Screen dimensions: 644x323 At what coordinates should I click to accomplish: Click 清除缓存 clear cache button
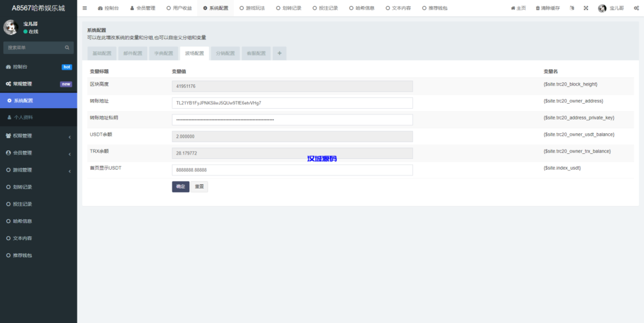point(548,8)
